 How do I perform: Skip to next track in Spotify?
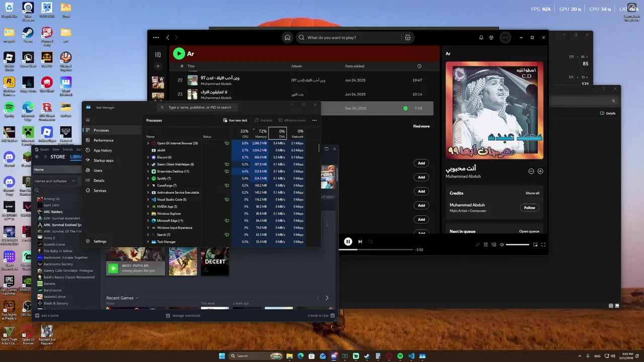point(360,241)
